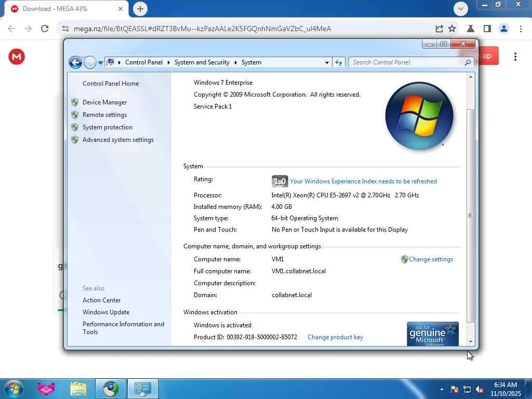Click the site information icon in URL bar
The height and width of the screenshot is (399, 532).
pyautogui.click(x=65, y=29)
